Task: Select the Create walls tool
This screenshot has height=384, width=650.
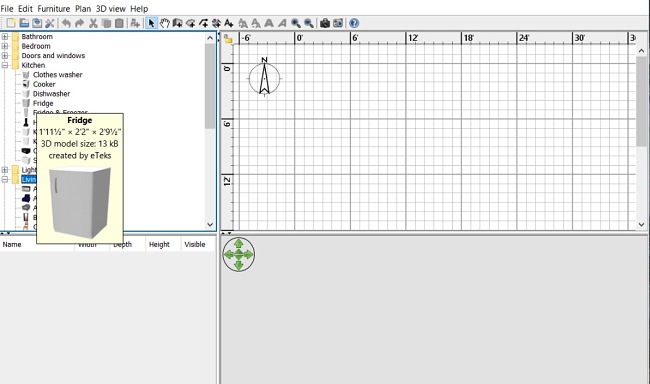Action: click(x=177, y=23)
